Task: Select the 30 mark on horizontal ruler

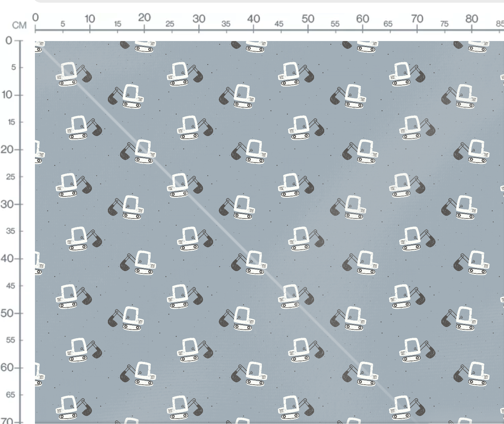Action: point(199,19)
